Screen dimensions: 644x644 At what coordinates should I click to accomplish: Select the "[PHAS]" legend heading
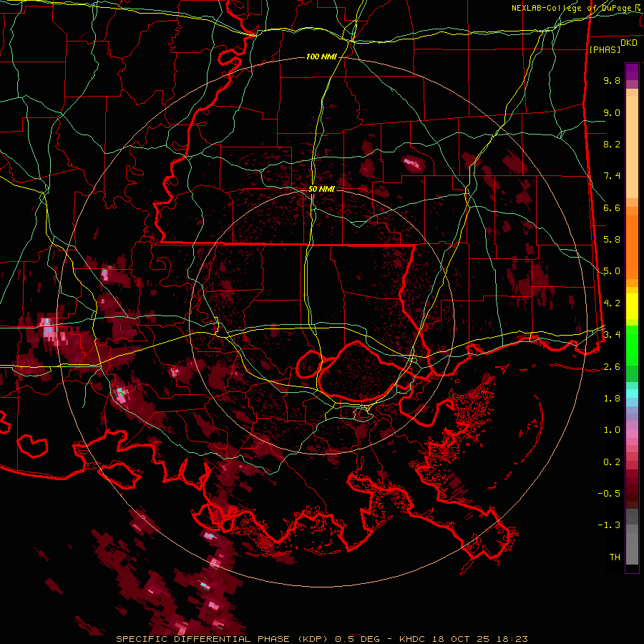pyautogui.click(x=605, y=50)
